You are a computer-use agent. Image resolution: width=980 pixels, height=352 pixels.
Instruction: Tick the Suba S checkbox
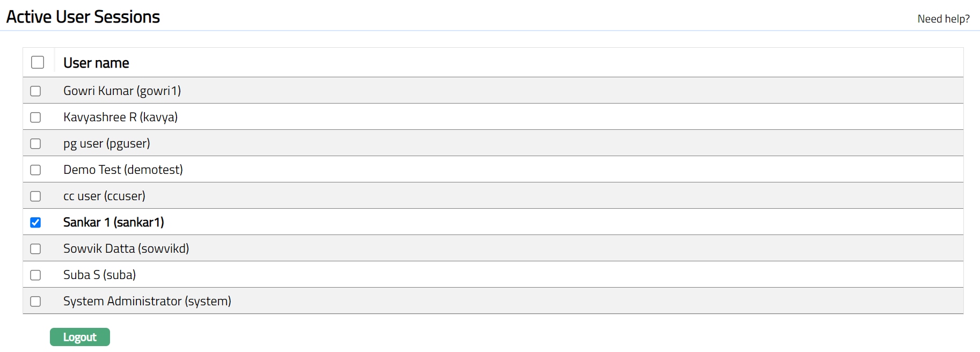tap(35, 275)
